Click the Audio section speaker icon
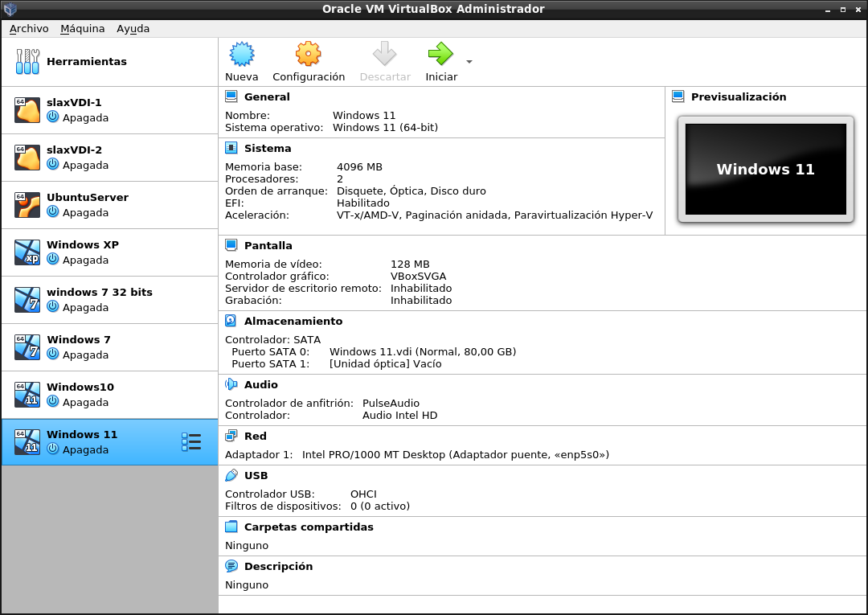 [x=231, y=384]
